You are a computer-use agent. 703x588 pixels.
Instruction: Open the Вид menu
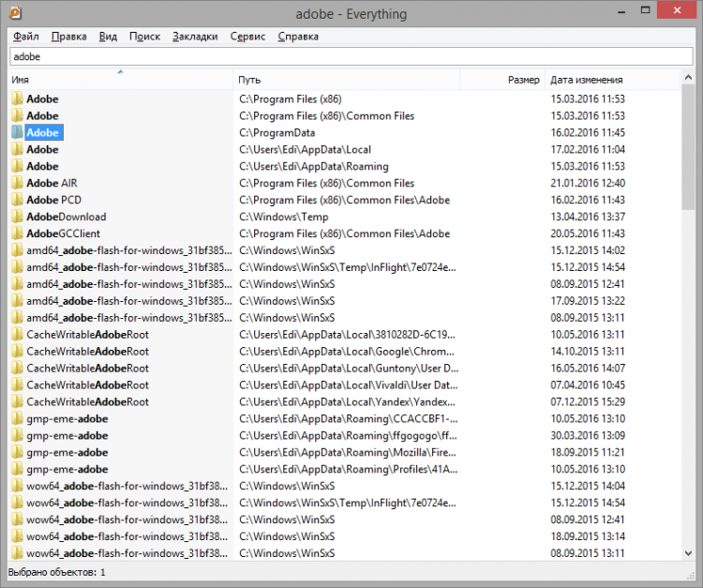[108, 37]
